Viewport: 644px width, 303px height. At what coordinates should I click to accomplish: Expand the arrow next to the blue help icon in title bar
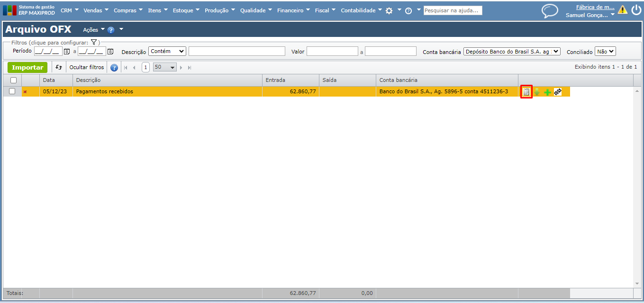tap(121, 29)
